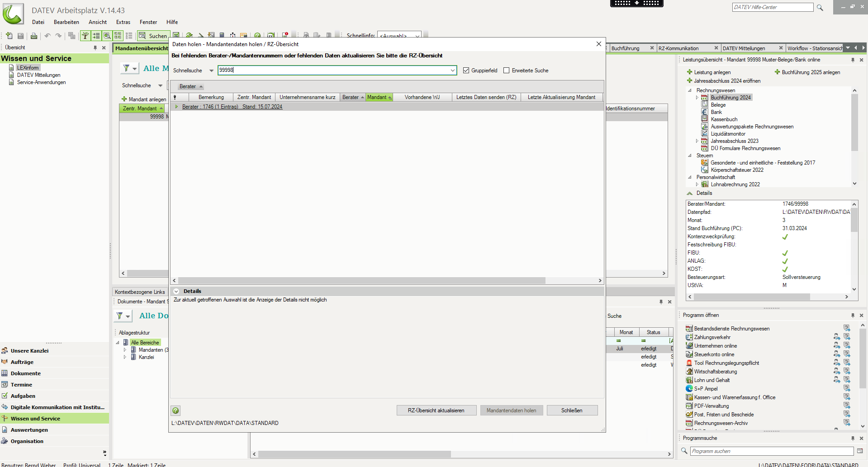Screen dimensions: 868x467
Task: Switch to the RZ-Kommunikation tab
Action: (x=678, y=48)
